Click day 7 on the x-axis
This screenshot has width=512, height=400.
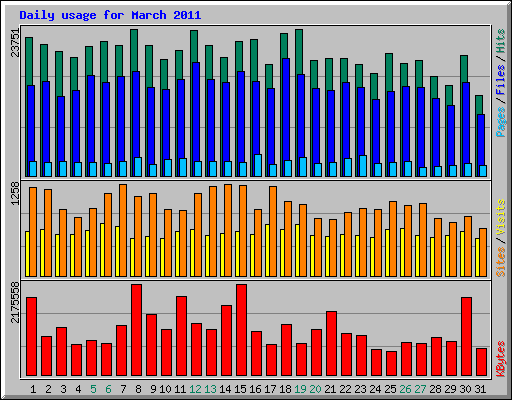pyautogui.click(x=123, y=389)
